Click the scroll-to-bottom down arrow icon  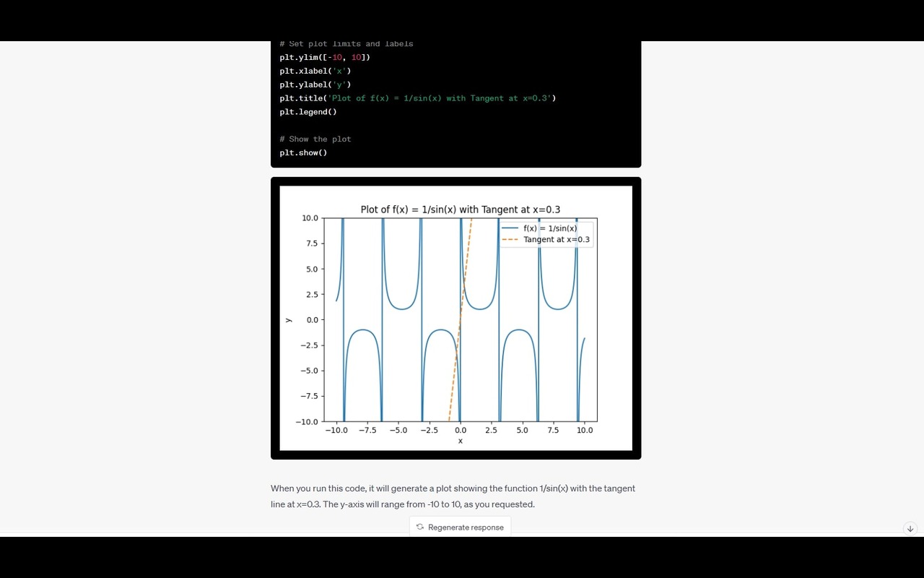pyautogui.click(x=910, y=528)
